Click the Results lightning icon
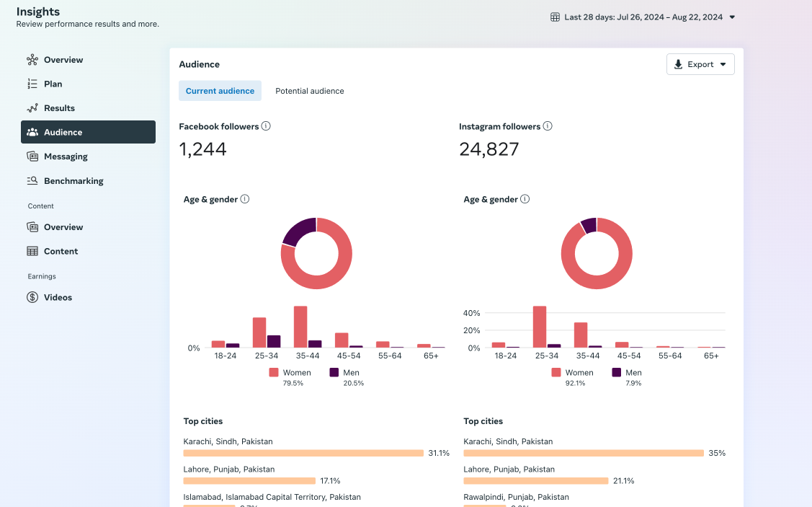 (x=32, y=107)
